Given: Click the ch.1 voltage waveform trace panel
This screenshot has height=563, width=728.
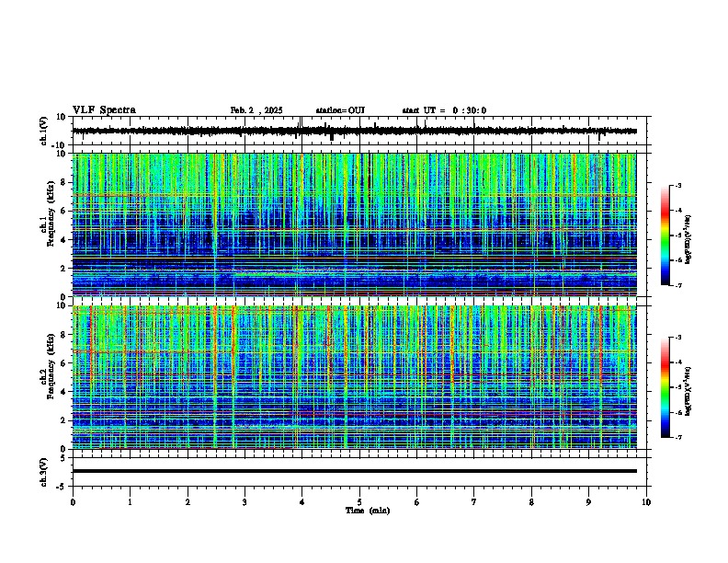Looking at the screenshot, I should pyautogui.click(x=358, y=131).
